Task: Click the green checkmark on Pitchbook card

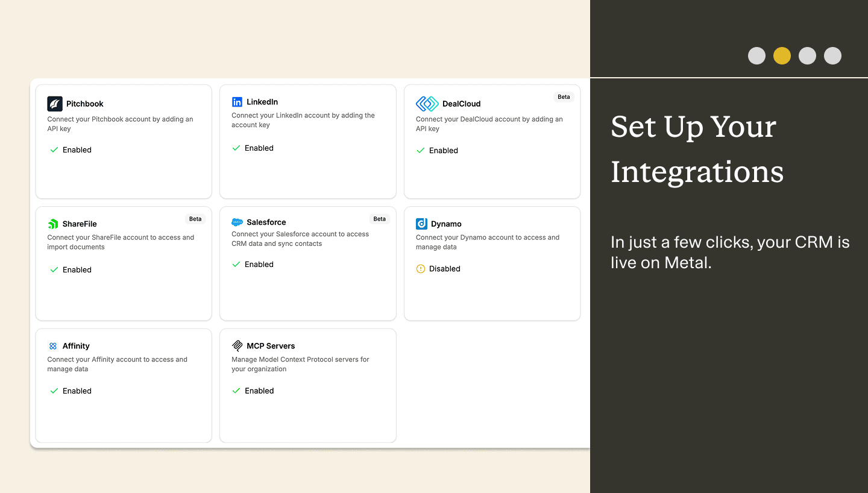Action: [54, 149]
